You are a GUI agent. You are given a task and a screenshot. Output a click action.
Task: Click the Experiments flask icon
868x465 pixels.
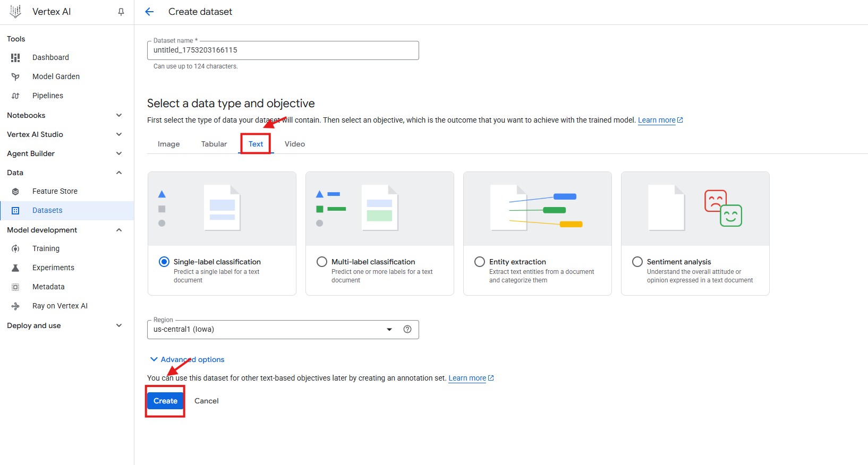tap(15, 268)
